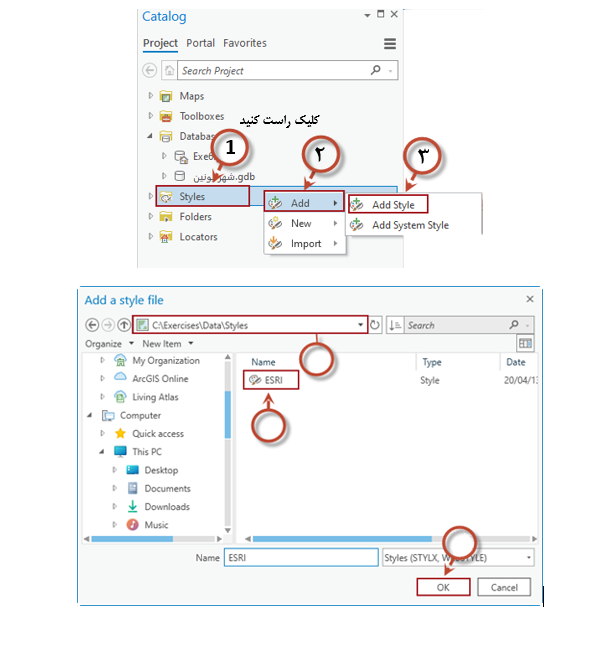Viewport: 604px width, 649px height.
Task: Click the Catalog back arrow button
Action: coord(150,71)
